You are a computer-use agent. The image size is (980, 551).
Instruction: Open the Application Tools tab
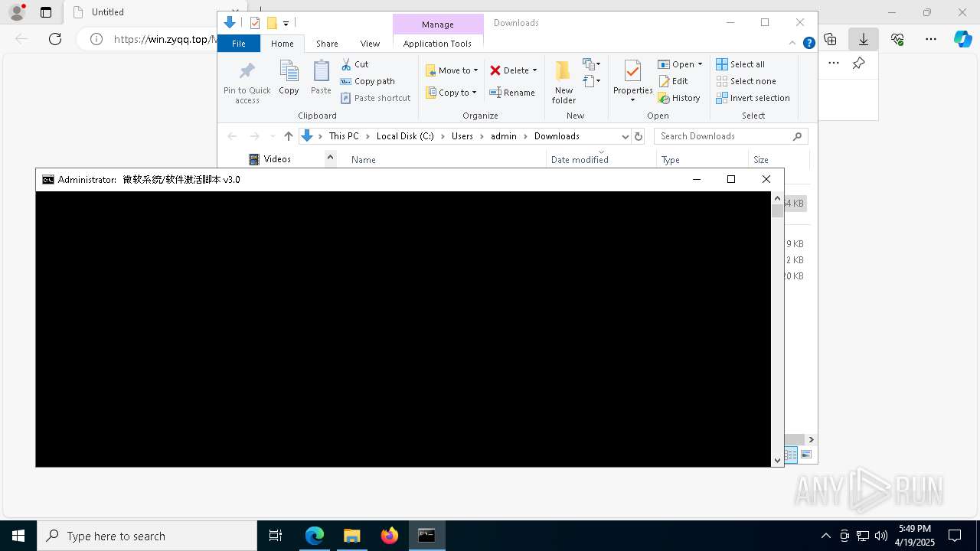point(437,44)
